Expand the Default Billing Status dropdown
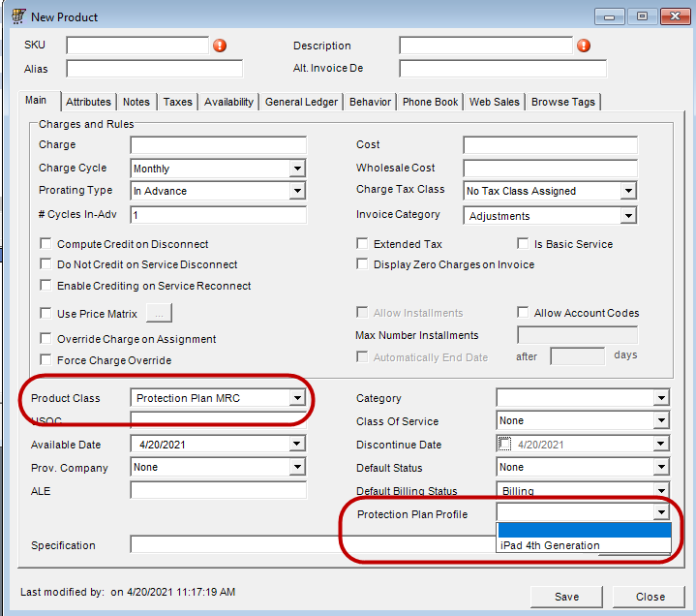 pos(661,490)
